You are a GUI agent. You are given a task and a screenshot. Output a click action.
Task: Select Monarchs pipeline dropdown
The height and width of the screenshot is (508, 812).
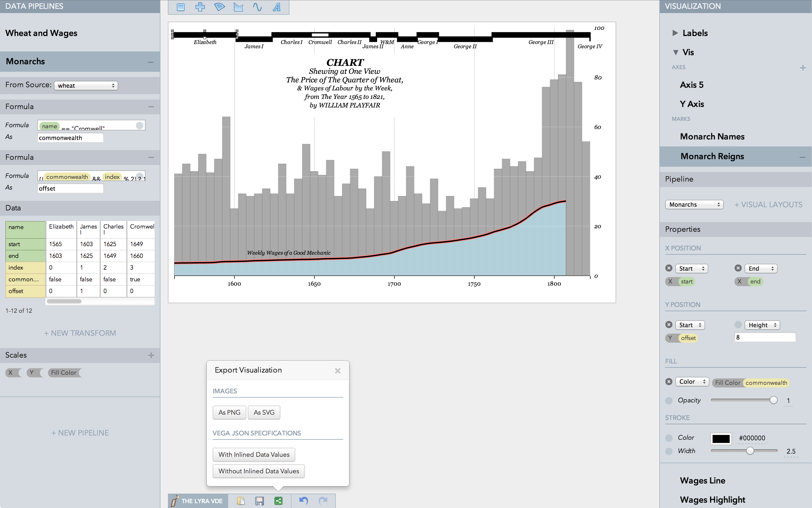pyautogui.click(x=694, y=203)
